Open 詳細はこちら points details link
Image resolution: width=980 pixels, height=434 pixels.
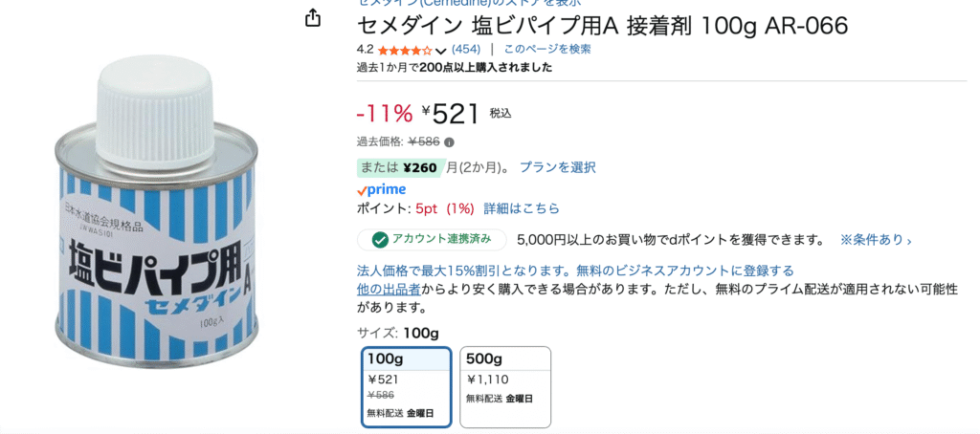(x=522, y=208)
